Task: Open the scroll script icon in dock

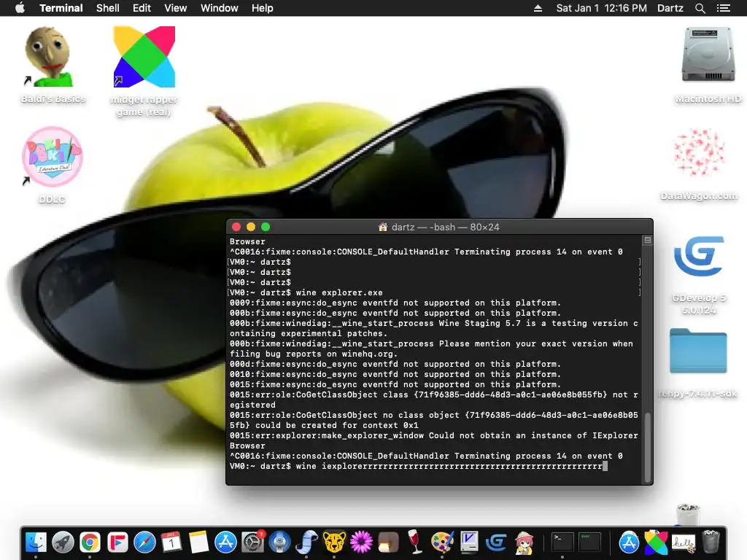Action: (306, 542)
